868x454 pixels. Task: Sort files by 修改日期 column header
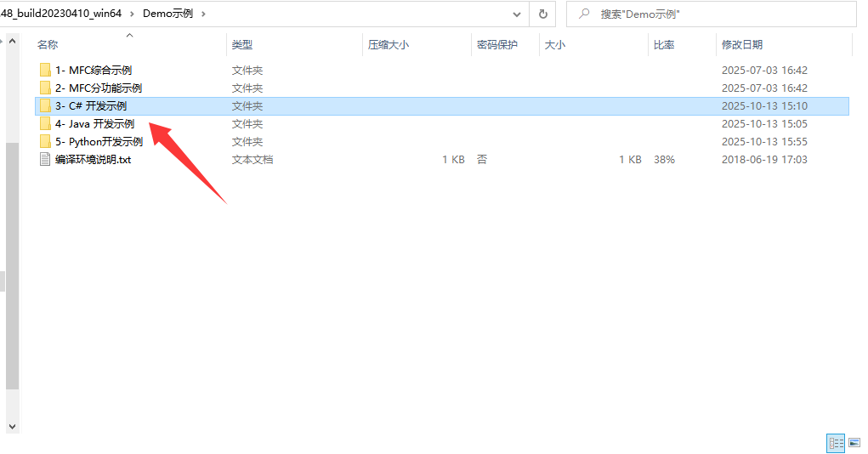point(741,45)
